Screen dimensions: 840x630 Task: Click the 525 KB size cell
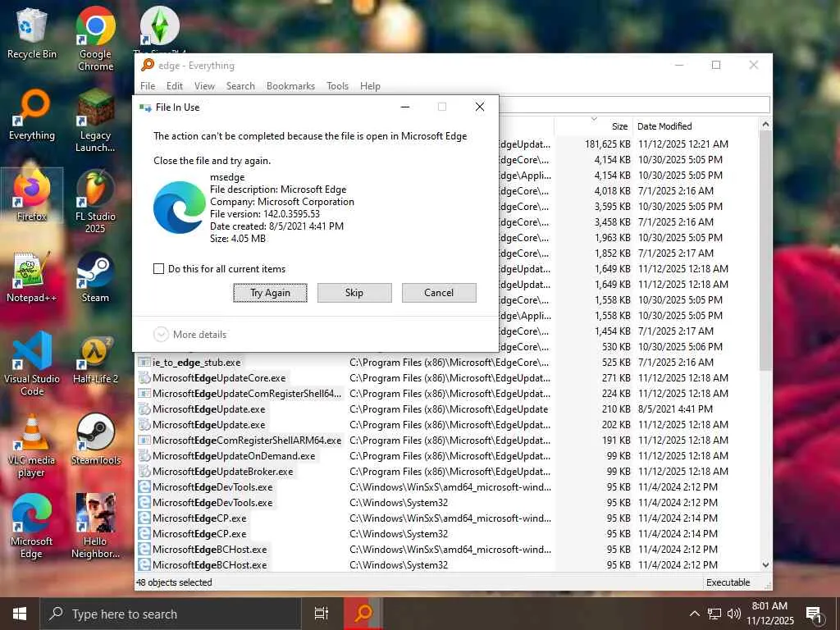[616, 362]
